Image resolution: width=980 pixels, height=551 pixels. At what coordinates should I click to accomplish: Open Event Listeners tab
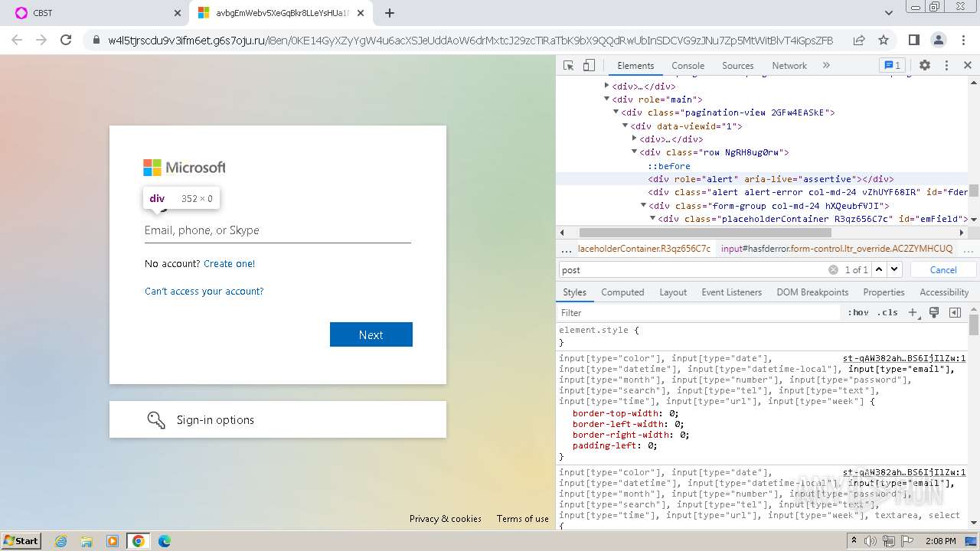click(731, 292)
